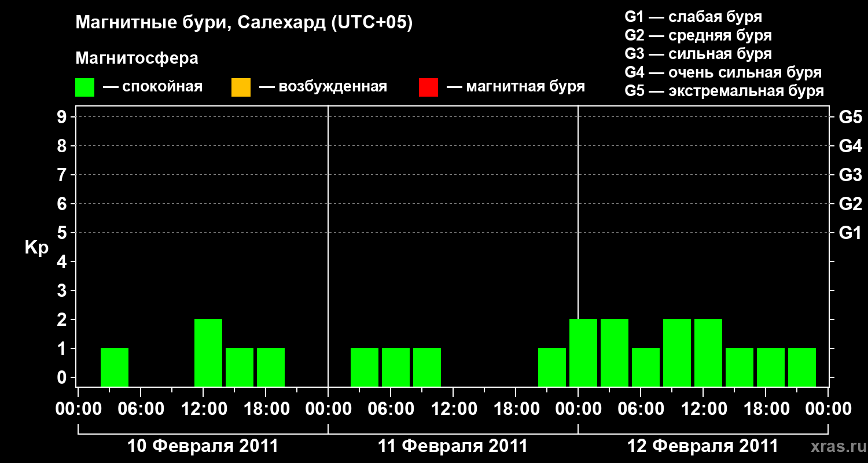Select the 'G1 — слабая буря' legend line
The image size is (868, 463).
click(x=693, y=17)
